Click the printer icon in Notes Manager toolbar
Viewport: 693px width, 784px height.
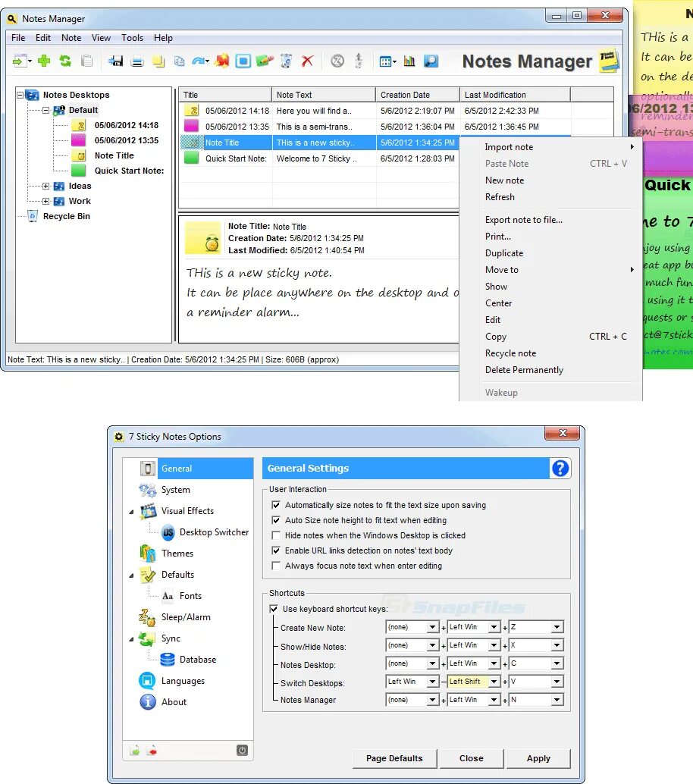click(x=137, y=61)
